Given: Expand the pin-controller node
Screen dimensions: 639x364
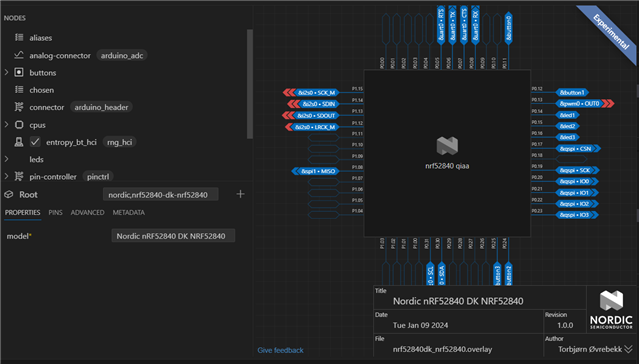Looking at the screenshot, I should coord(6,176).
